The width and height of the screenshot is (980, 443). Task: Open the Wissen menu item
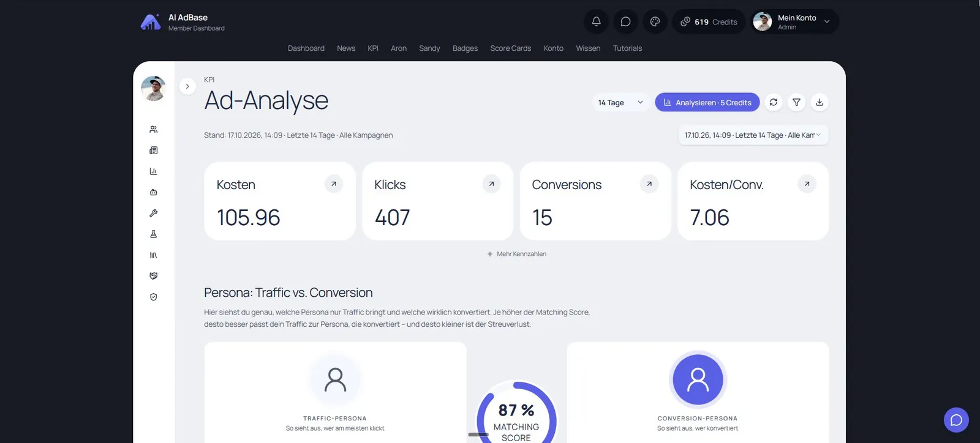click(588, 48)
